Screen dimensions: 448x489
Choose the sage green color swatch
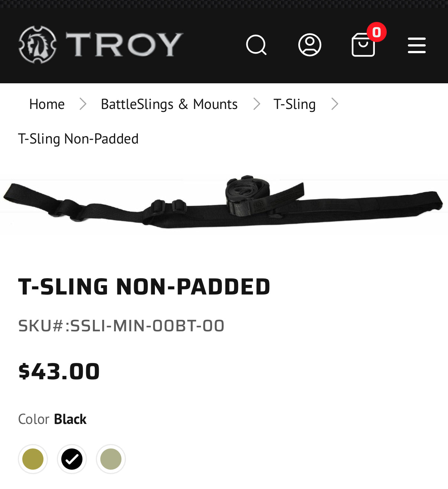(111, 459)
